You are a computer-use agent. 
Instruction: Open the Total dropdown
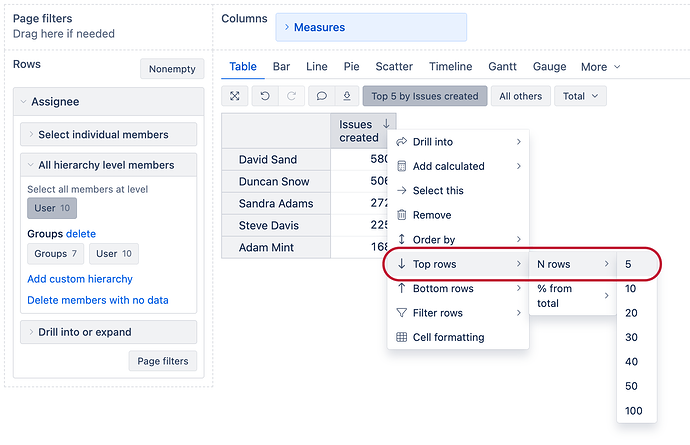(x=580, y=96)
